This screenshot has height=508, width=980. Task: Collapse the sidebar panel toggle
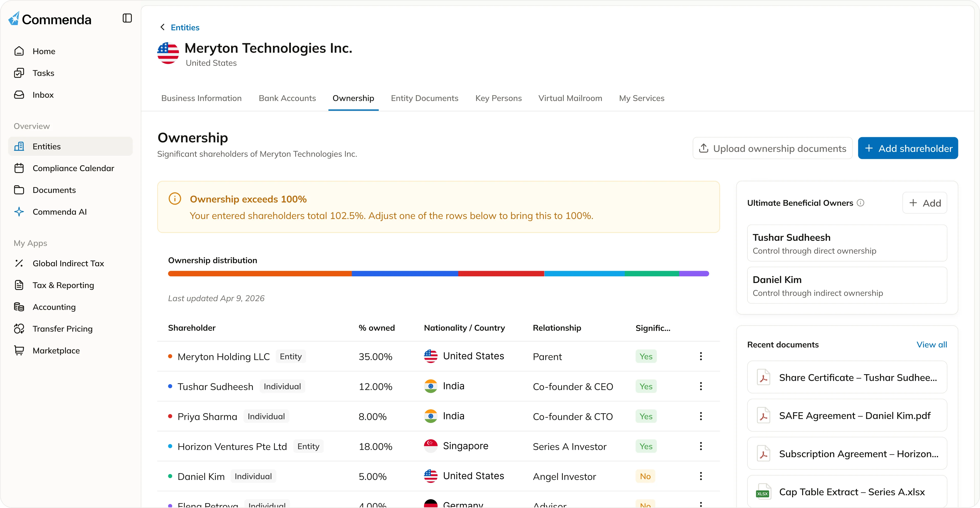127,18
